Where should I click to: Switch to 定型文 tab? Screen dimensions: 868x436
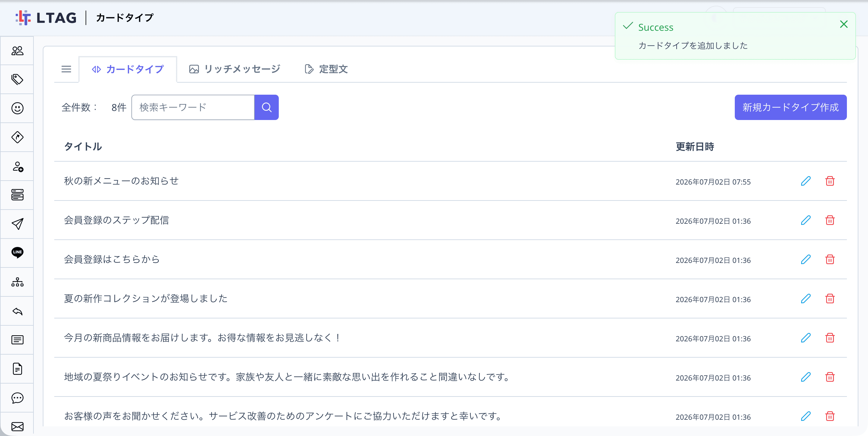(326, 69)
